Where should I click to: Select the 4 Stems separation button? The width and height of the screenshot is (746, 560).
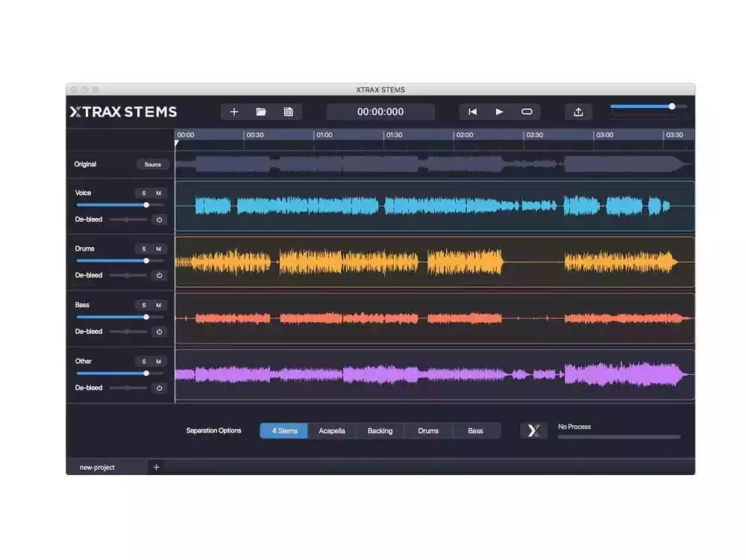pyautogui.click(x=284, y=430)
